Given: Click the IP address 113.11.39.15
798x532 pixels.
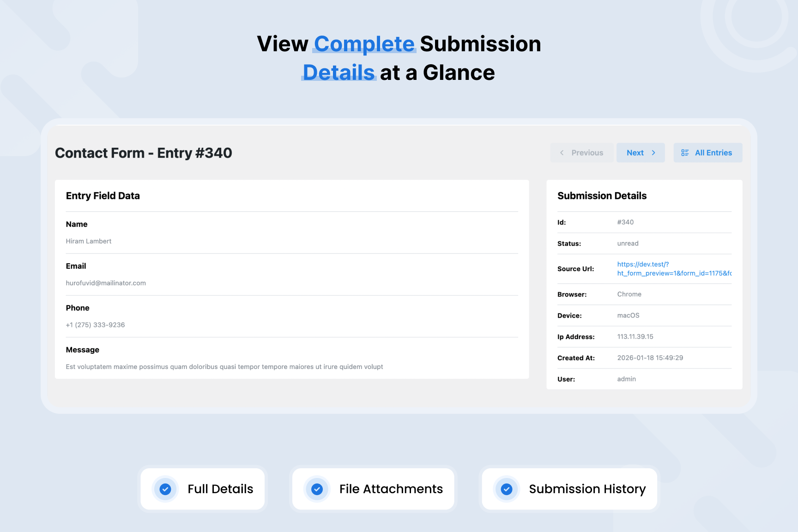Looking at the screenshot, I should 635,337.
